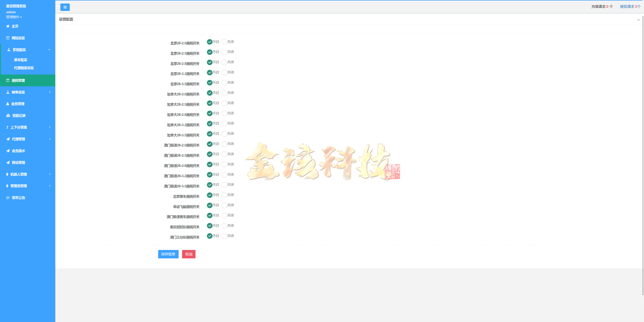Open 发布公告 announcement section icon

point(8,198)
